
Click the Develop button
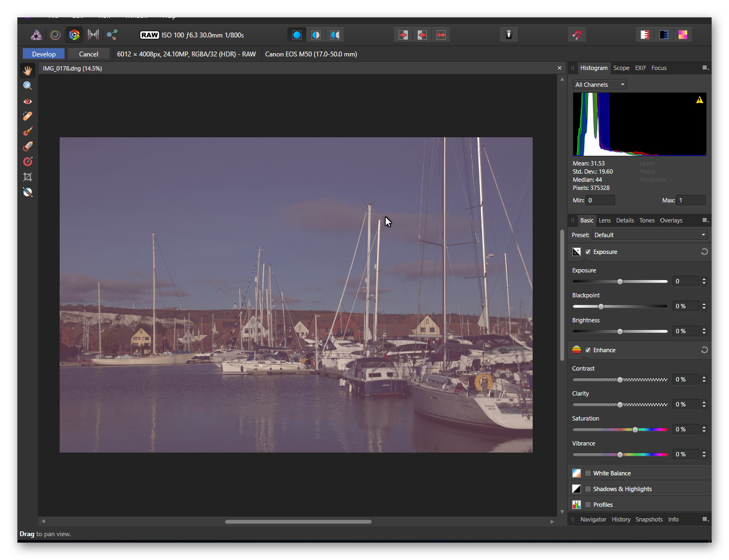[x=43, y=54]
